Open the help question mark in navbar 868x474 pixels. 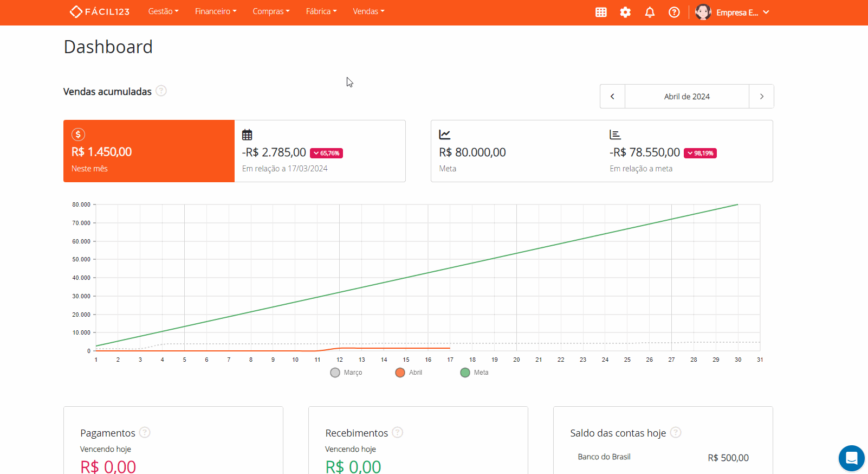click(674, 12)
